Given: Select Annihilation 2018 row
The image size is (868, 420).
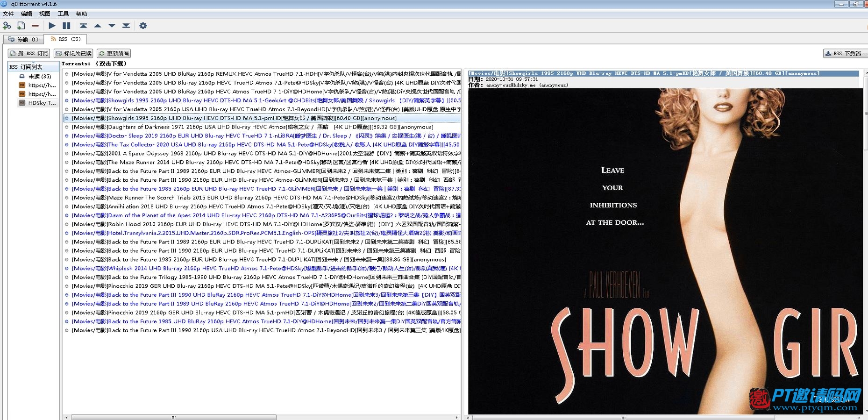Looking at the screenshot, I should pos(262,206).
